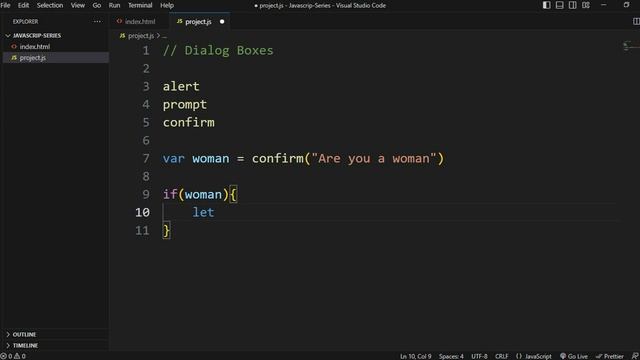
Task: Click the EXPLORER panel title
Action: [x=25, y=21]
